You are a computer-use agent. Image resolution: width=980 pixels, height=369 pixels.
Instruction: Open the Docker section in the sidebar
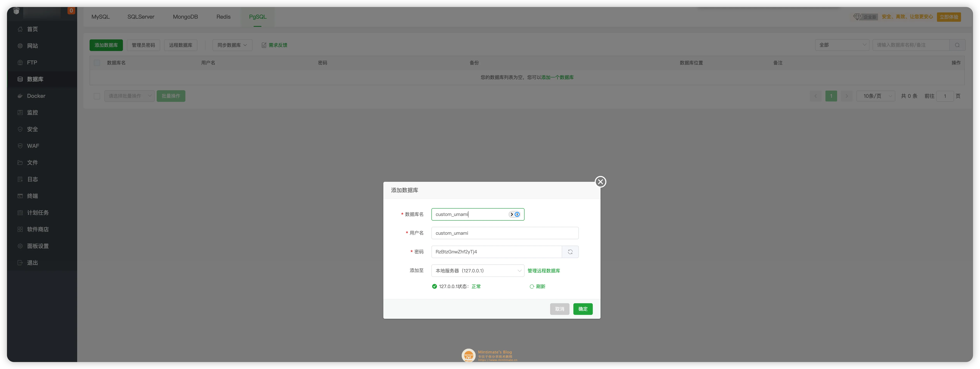pyautogui.click(x=36, y=96)
